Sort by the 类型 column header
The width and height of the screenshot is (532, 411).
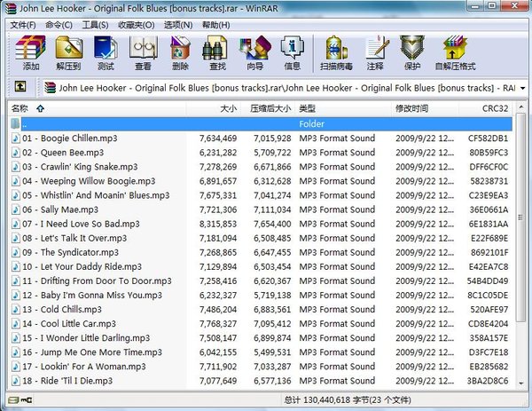[343, 108]
